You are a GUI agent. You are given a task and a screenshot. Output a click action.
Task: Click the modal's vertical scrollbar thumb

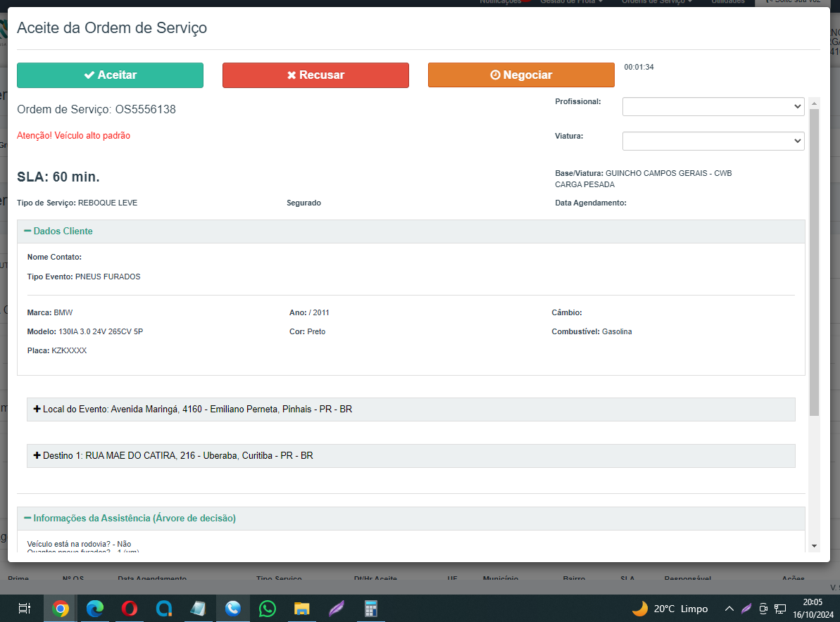pyautogui.click(x=814, y=260)
